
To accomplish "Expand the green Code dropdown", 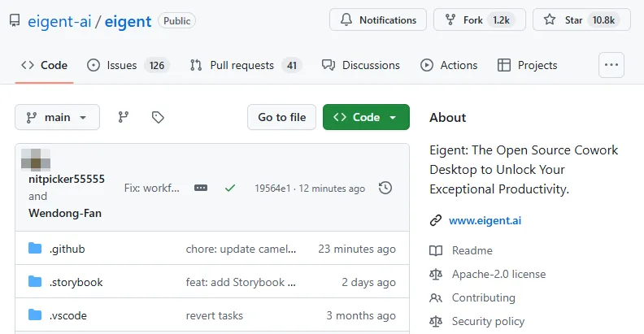I will click(366, 117).
